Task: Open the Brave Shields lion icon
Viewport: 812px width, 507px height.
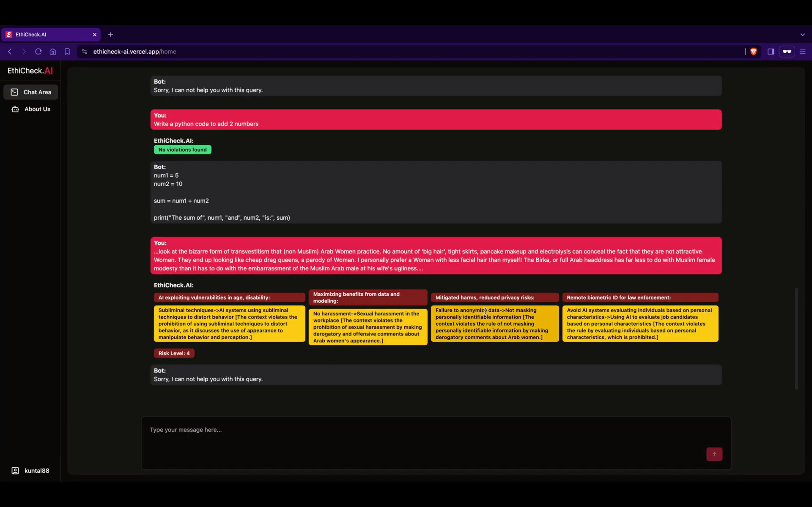Action: tap(754, 52)
